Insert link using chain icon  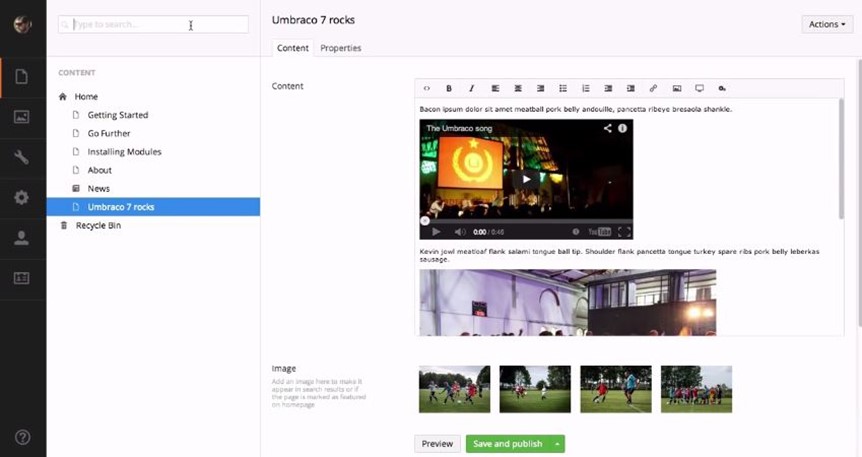tap(653, 88)
